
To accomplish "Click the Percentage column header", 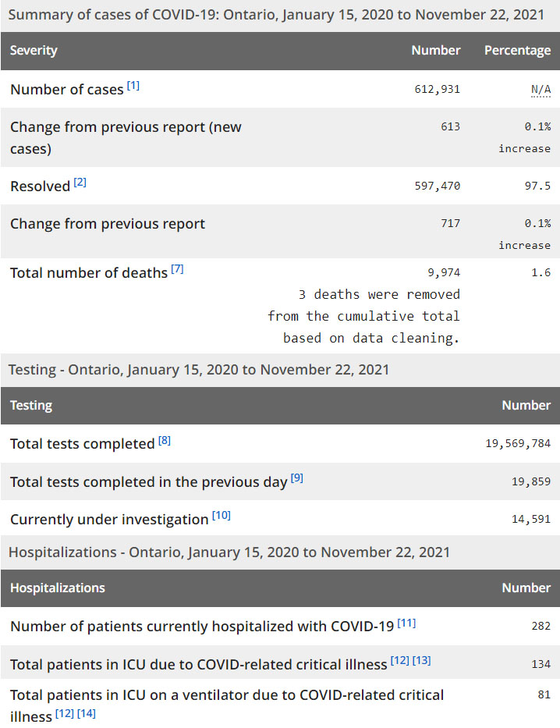I will [517, 50].
